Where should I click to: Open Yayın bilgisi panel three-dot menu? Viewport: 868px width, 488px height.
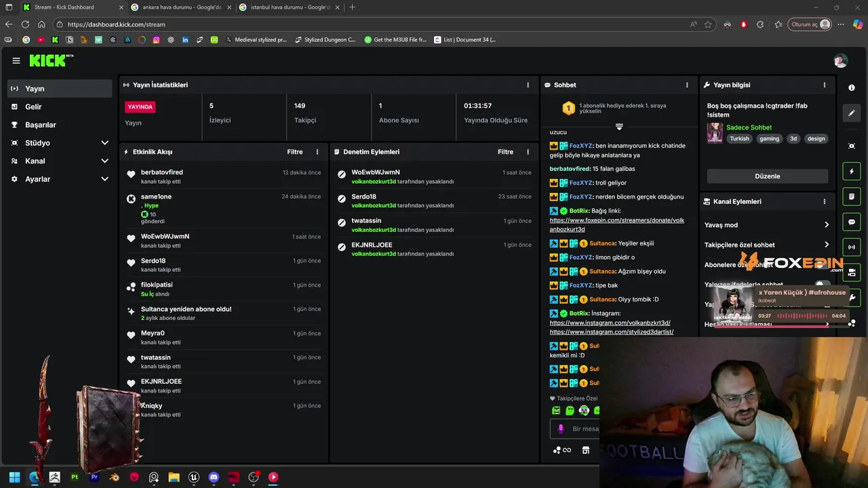click(x=825, y=85)
